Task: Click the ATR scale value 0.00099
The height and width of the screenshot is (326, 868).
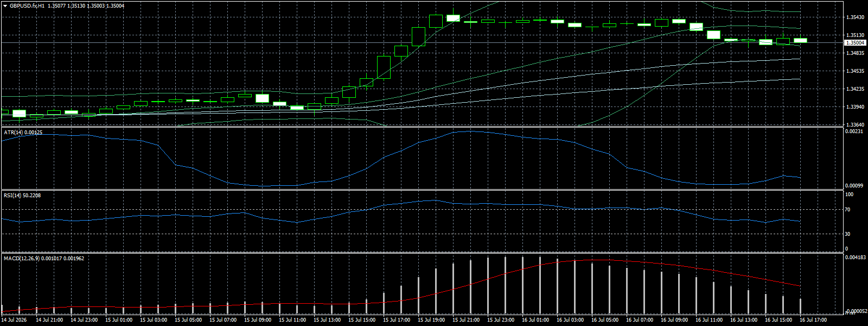Action: (x=854, y=186)
